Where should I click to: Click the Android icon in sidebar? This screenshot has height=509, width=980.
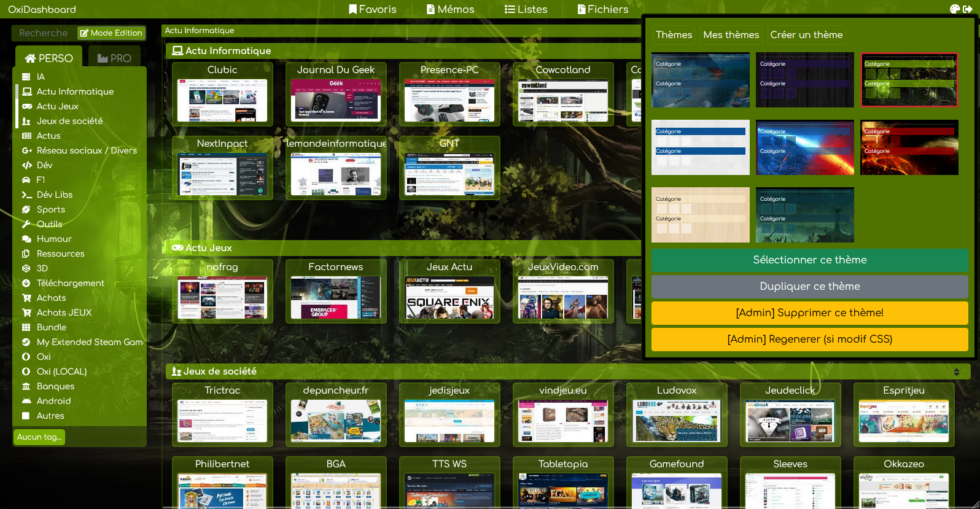(x=26, y=401)
